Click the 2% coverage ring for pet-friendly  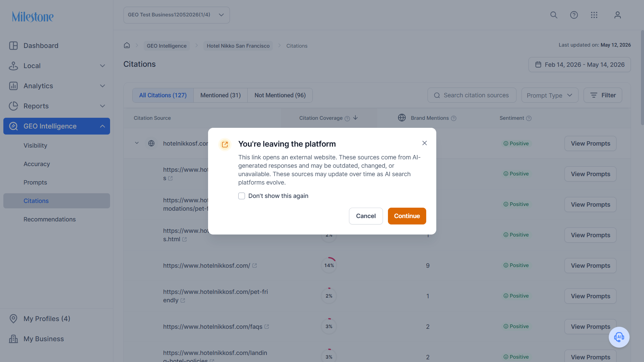(x=329, y=296)
